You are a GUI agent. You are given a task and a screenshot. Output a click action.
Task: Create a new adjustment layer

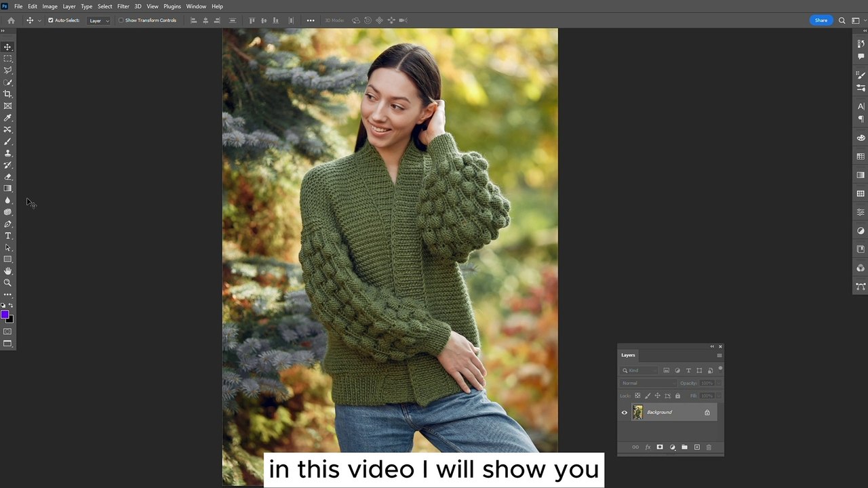(672, 447)
